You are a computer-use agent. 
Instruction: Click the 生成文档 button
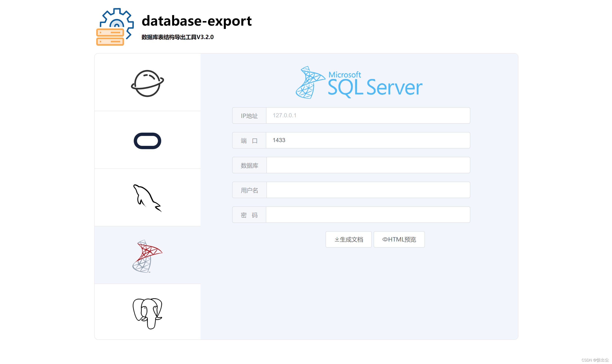(x=348, y=239)
